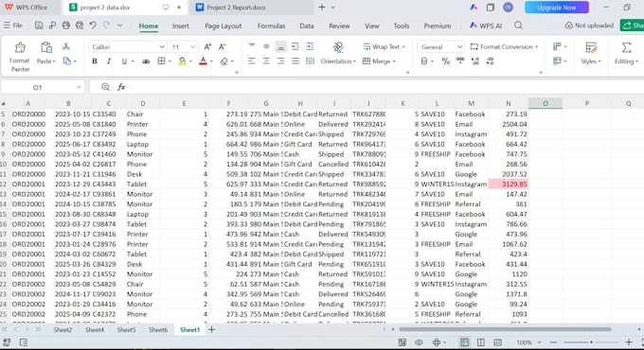Screen dimensions: 644x350
Task: Add a new sheet with plus button
Action: click(211, 329)
